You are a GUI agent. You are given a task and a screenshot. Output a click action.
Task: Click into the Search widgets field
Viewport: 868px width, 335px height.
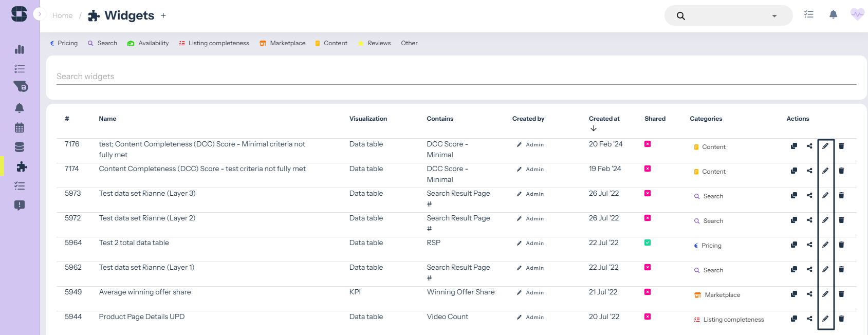pyautogui.click(x=456, y=77)
